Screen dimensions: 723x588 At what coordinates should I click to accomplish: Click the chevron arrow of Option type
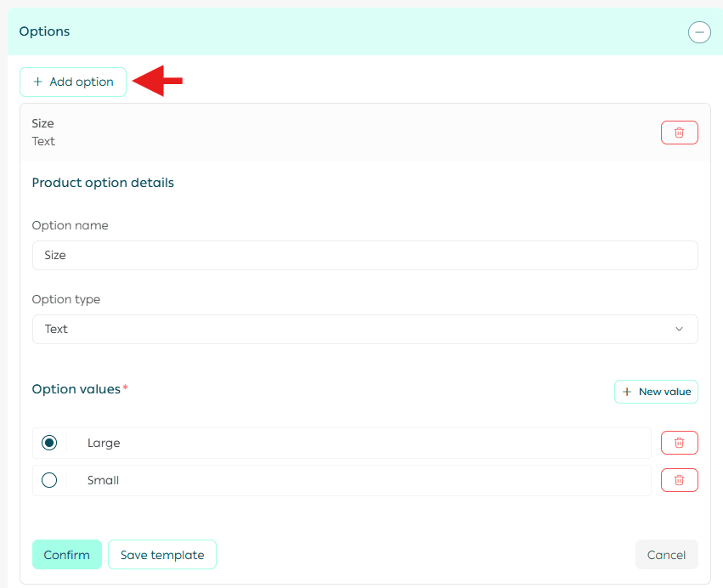tap(679, 329)
